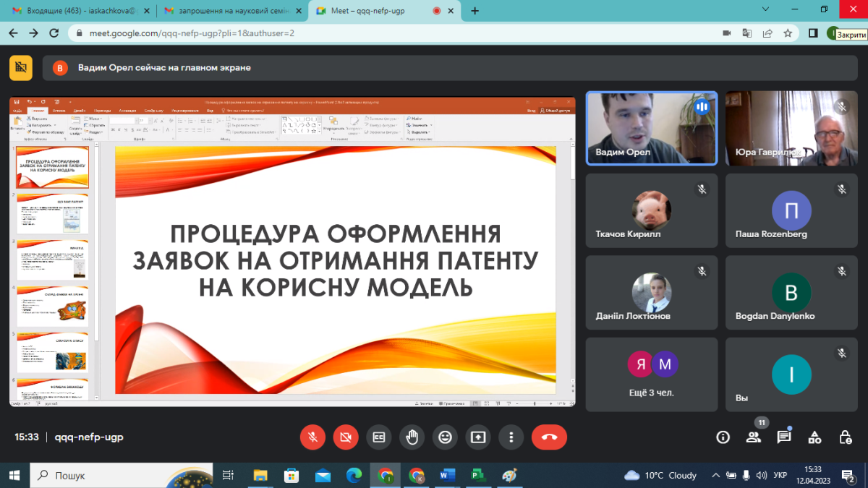Turn on the camera in Meet
The height and width of the screenshot is (488, 868).
(x=346, y=437)
